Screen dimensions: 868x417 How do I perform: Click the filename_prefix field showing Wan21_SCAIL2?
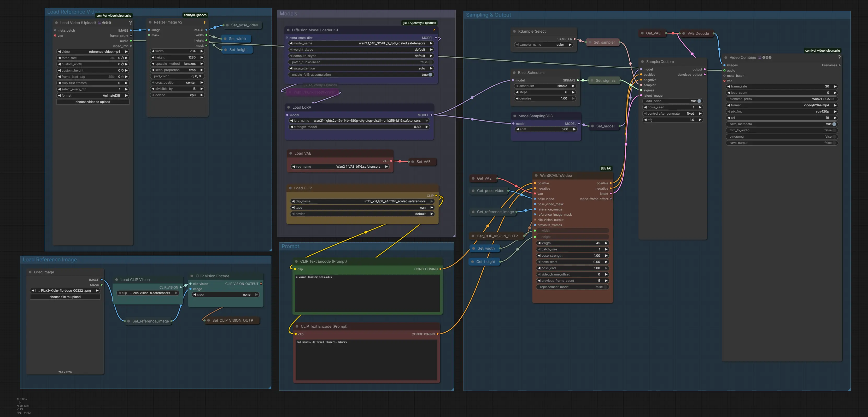click(781, 99)
